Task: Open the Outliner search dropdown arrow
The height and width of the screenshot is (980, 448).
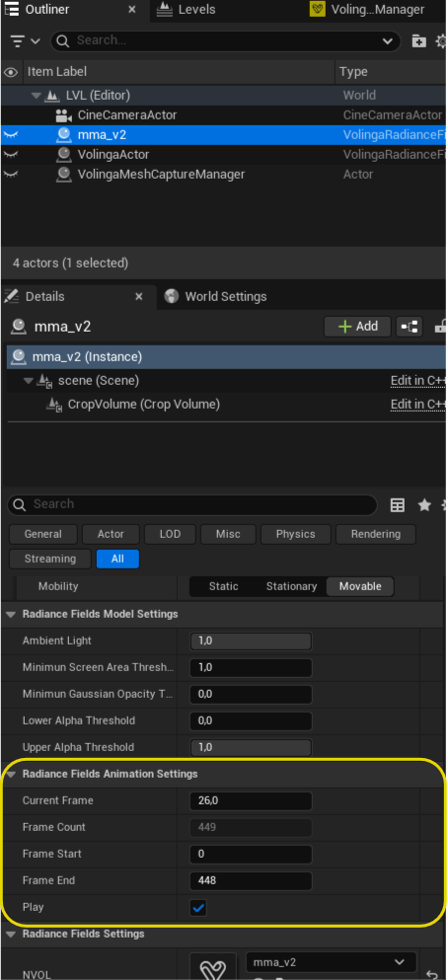Action: (x=387, y=41)
